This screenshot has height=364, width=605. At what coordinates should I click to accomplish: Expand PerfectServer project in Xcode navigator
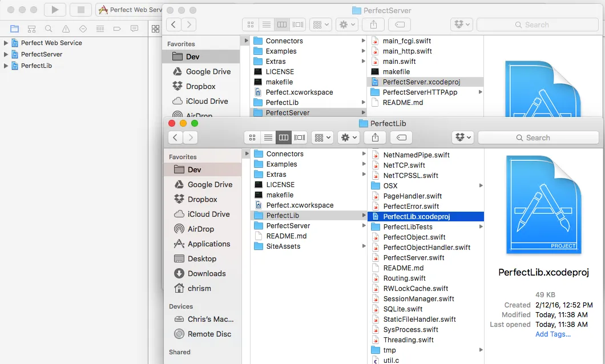tap(6, 54)
